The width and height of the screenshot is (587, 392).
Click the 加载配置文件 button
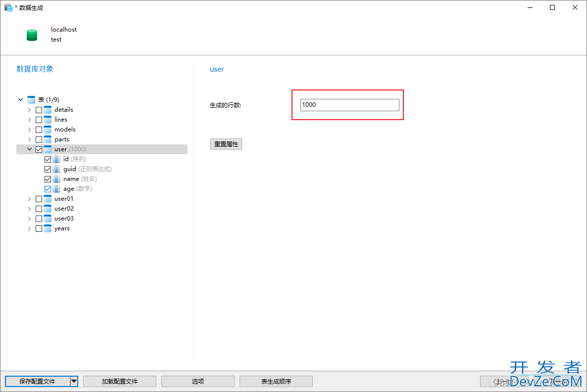coord(120,381)
